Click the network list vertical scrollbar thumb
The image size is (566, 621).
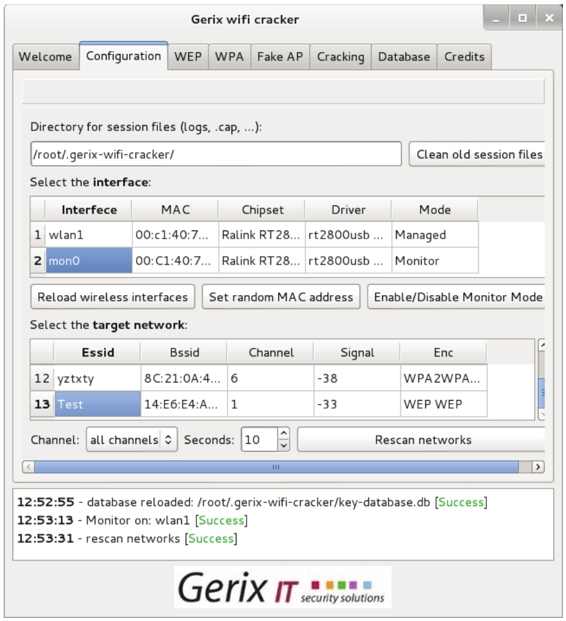(x=542, y=393)
